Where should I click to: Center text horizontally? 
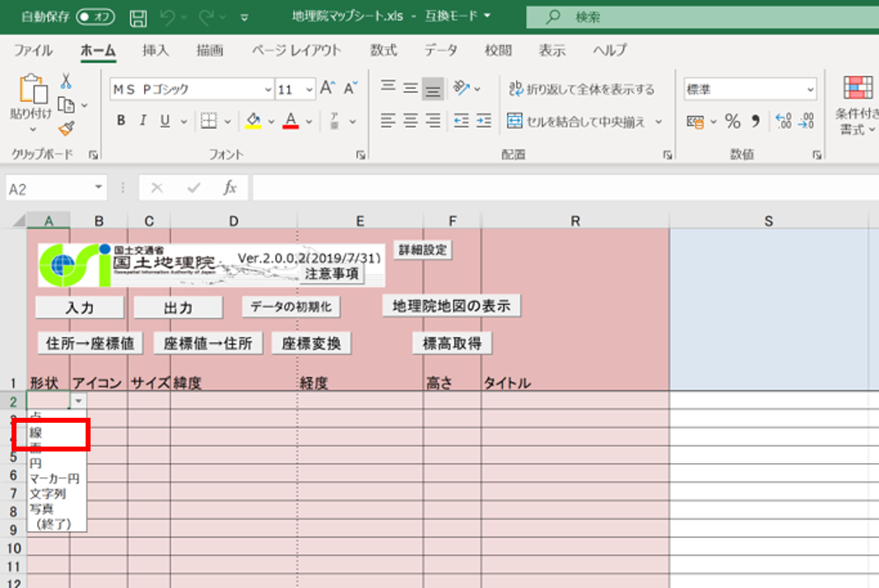click(x=411, y=120)
